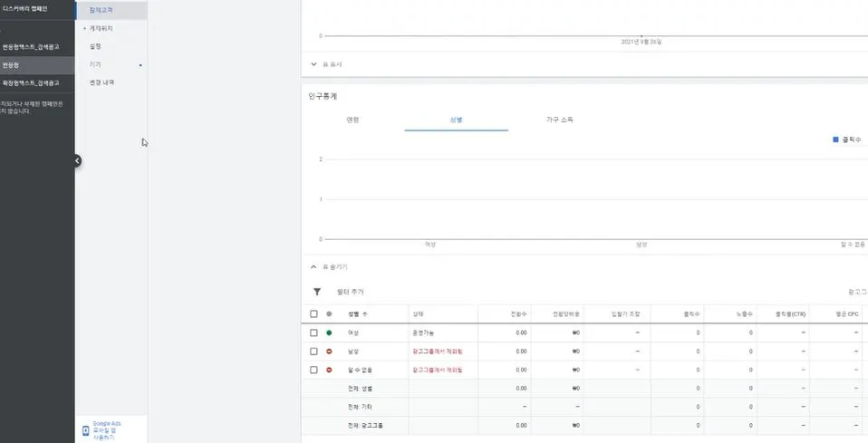Click the 인구통계 section heading
This screenshot has width=868, height=443.
click(x=323, y=96)
